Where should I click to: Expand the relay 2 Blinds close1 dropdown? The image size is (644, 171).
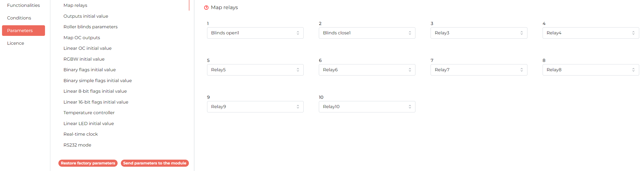(367, 33)
